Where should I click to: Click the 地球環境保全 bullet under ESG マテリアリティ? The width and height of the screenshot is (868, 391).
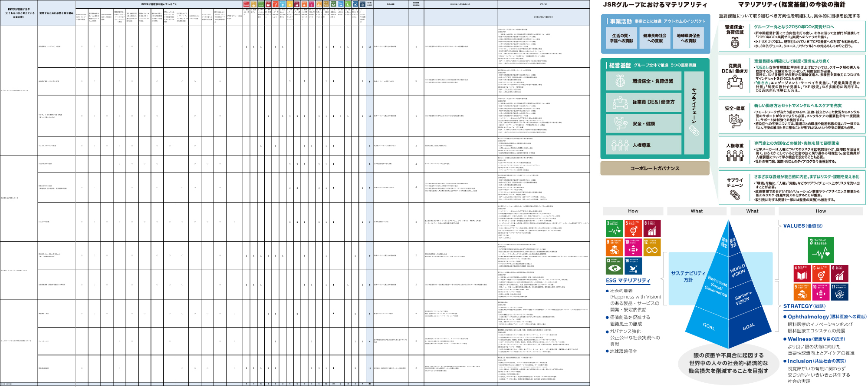(x=621, y=351)
